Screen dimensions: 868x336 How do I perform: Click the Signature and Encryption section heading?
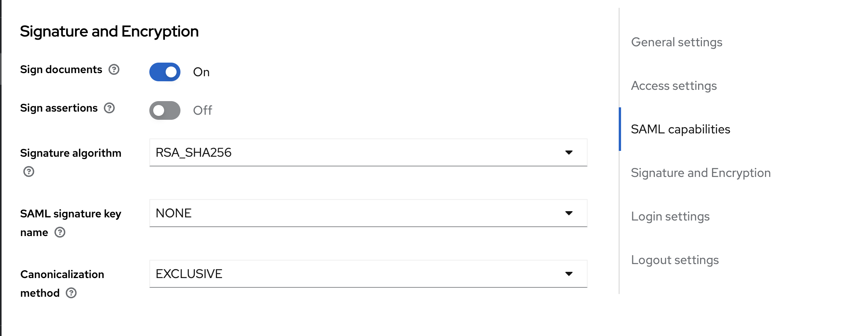109,31
